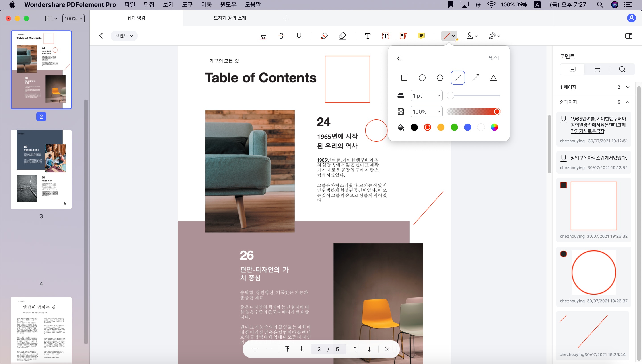The height and width of the screenshot is (364, 642).
Task: Zoom in with the plus button
Action: (x=255, y=349)
